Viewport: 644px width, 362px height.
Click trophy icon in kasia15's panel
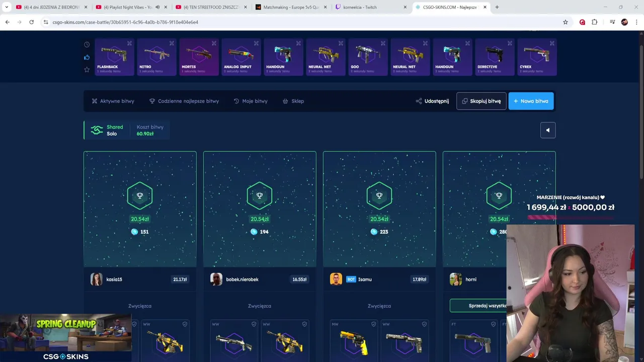tap(140, 196)
